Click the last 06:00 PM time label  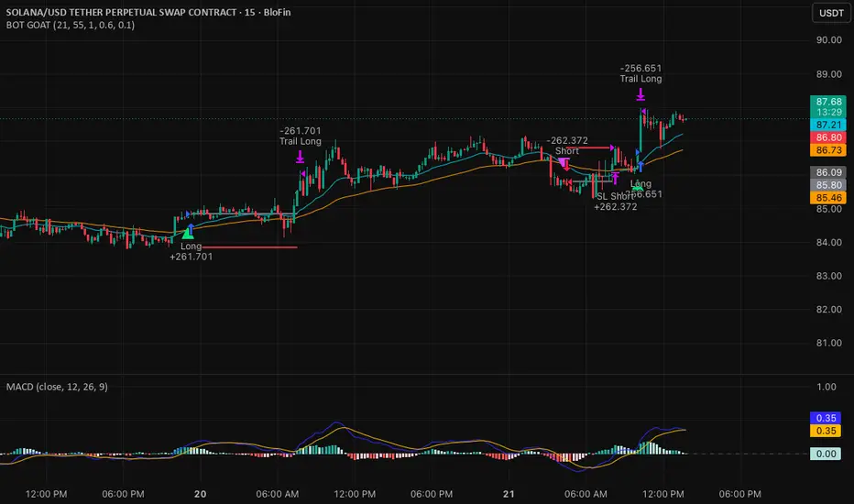coord(739,494)
